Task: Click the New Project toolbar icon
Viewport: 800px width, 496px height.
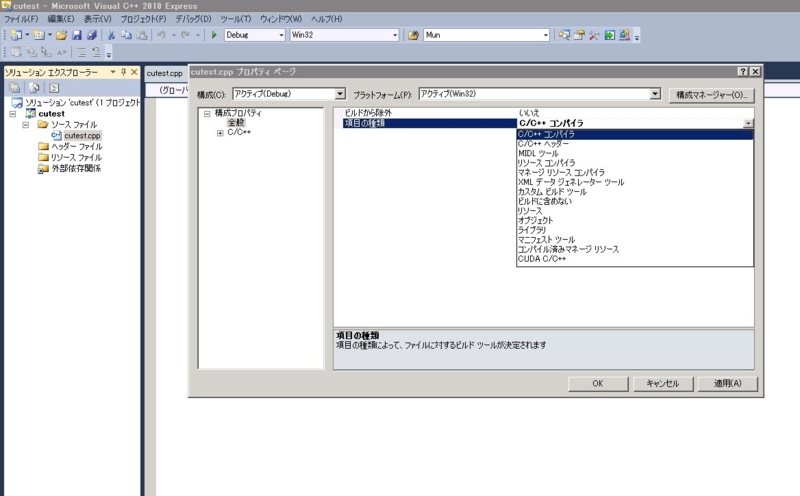Action: [x=16, y=35]
